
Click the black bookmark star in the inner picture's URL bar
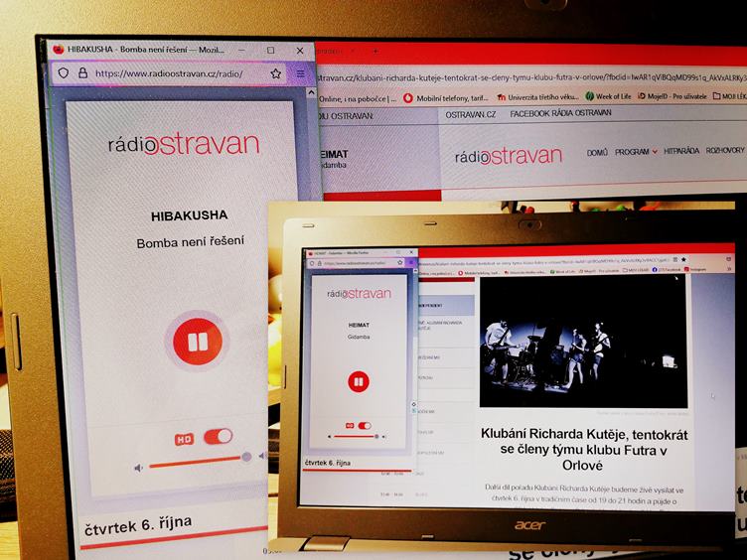(x=683, y=260)
